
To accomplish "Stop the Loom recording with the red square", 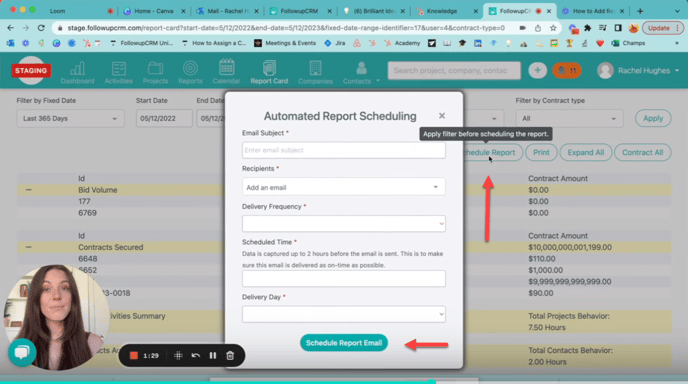I will pyautogui.click(x=134, y=355).
